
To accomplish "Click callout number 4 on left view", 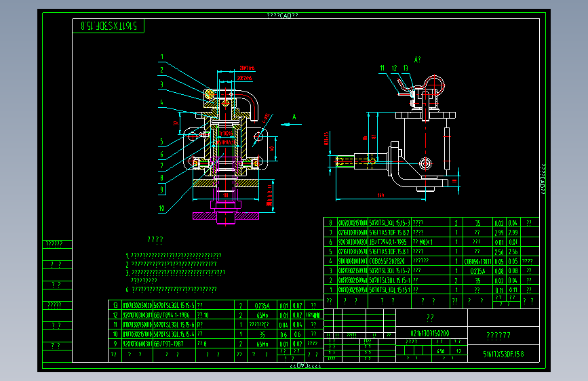I will click(162, 102).
